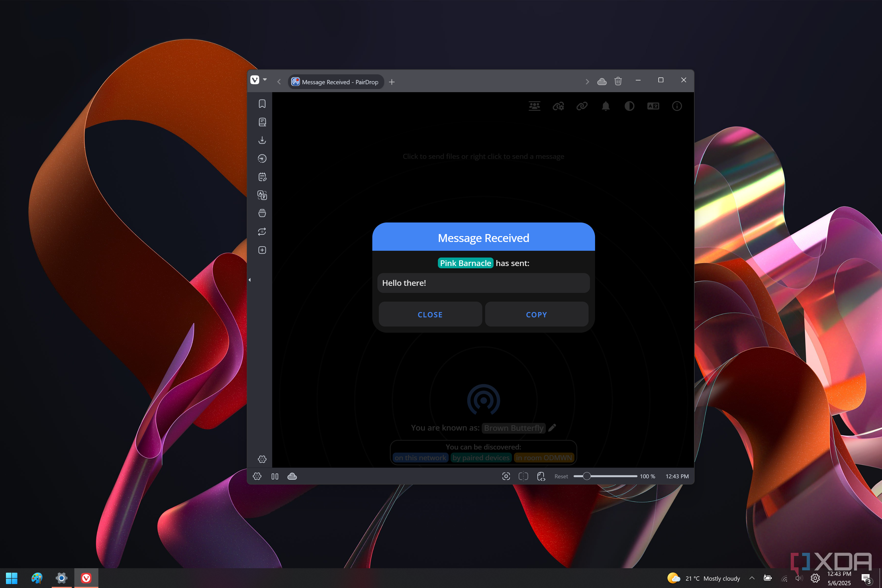The width and height of the screenshot is (882, 588).
Task: Open the Translate panel
Action: click(x=262, y=195)
